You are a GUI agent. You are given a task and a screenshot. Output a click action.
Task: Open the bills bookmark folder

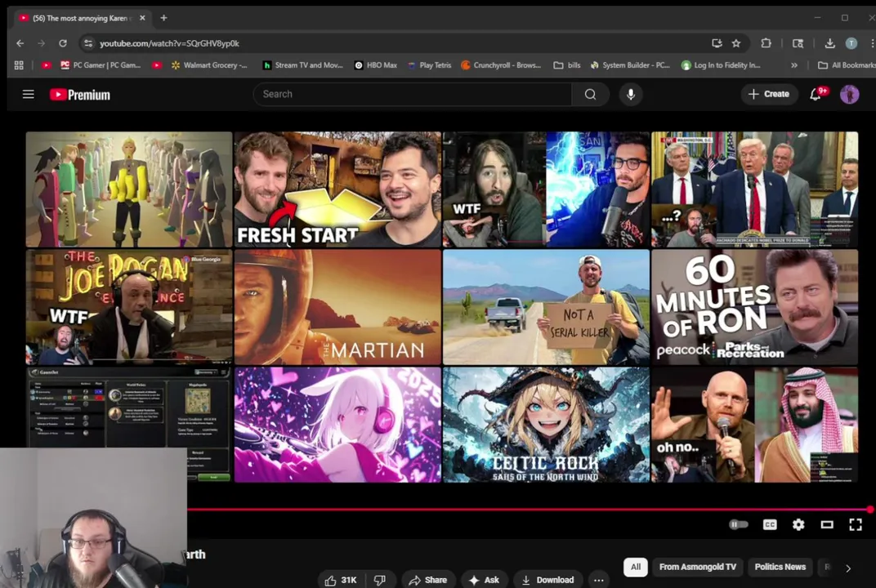pos(567,65)
